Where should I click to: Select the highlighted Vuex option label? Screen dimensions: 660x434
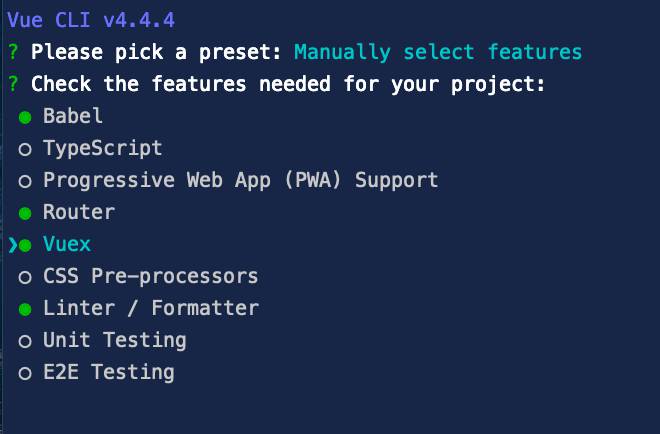(67, 244)
